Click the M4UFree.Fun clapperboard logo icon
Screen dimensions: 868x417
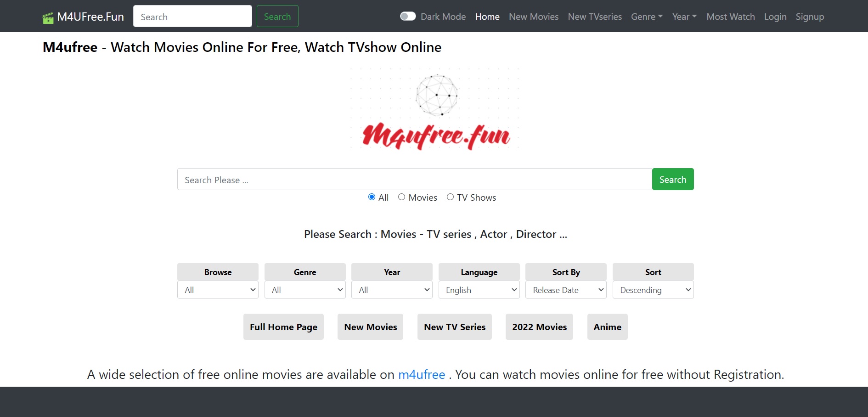48,18
